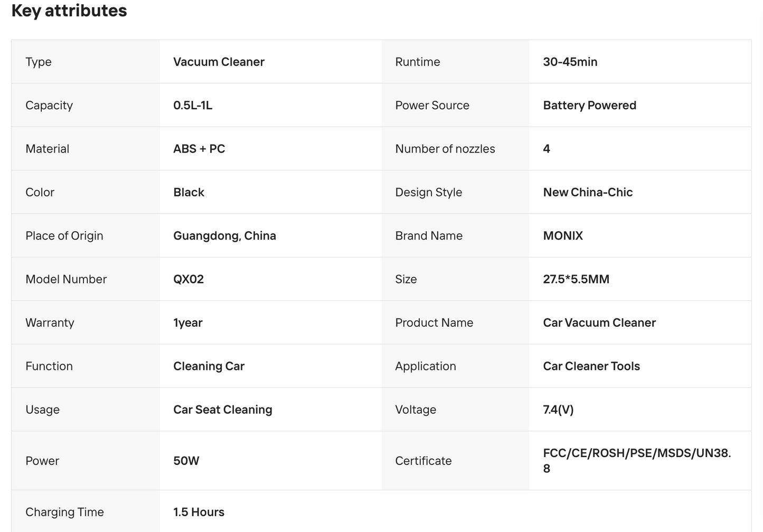Click the Number of nozzles label
763x532 pixels.
(x=445, y=149)
